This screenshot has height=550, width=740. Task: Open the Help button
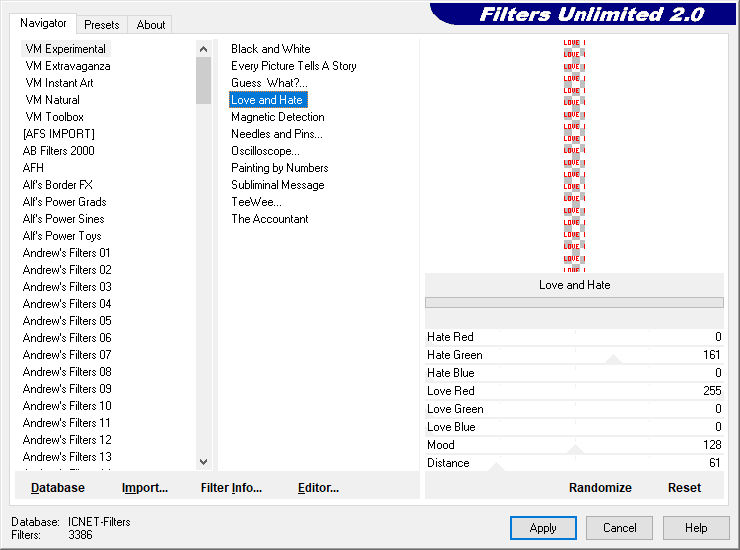tap(696, 527)
